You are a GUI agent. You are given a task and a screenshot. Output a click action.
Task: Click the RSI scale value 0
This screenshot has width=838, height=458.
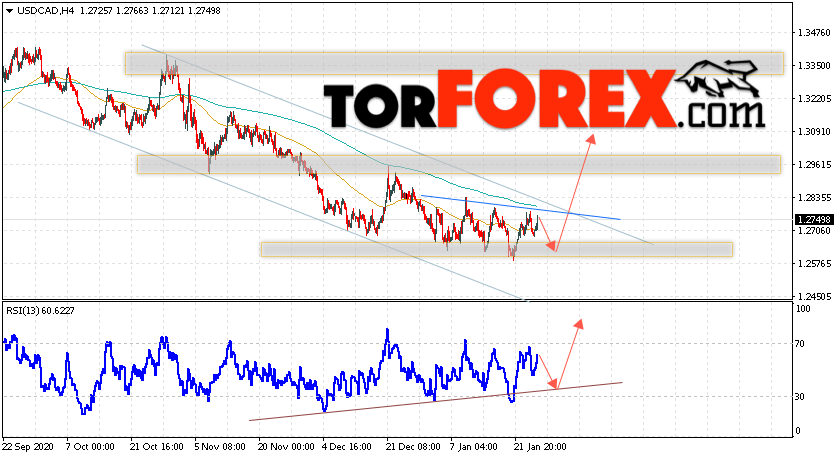pos(798,431)
